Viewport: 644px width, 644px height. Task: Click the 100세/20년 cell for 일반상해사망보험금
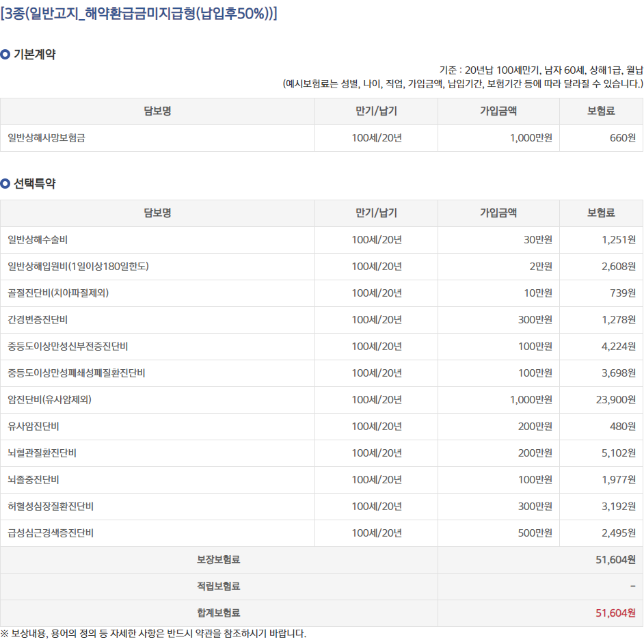(377, 138)
